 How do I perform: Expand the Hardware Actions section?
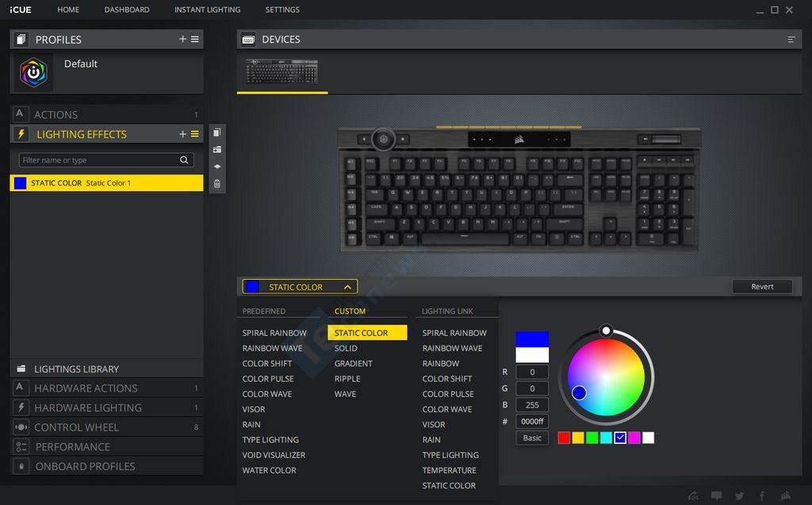(107, 388)
